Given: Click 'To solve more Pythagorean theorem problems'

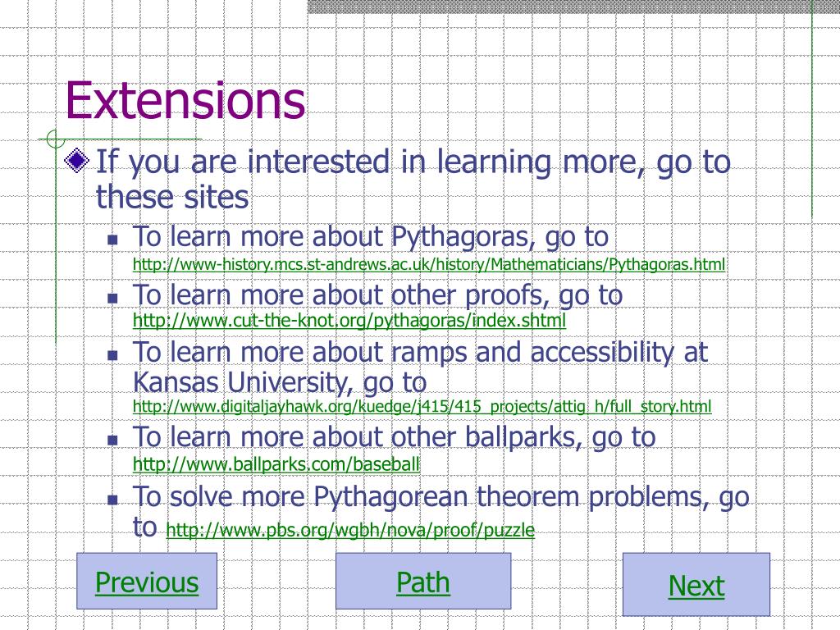Looking at the screenshot, I should [417, 496].
